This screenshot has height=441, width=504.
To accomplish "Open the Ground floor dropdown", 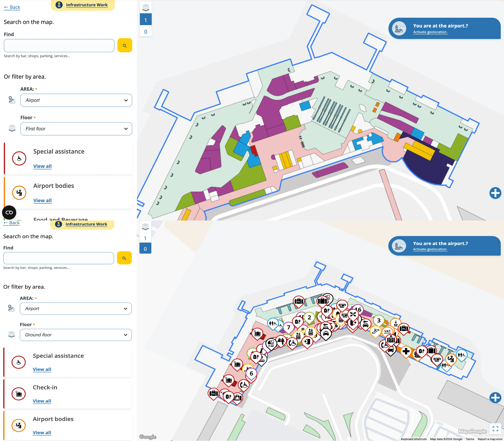I will tap(76, 335).
